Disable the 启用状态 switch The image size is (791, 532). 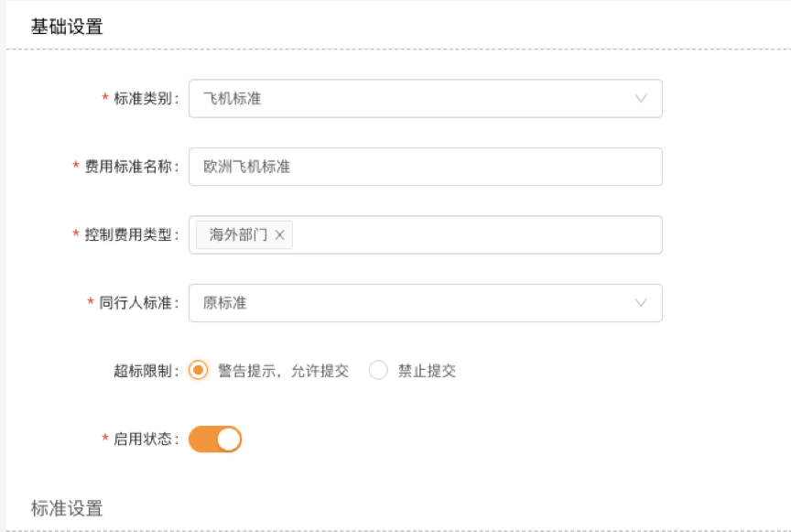click(x=216, y=439)
